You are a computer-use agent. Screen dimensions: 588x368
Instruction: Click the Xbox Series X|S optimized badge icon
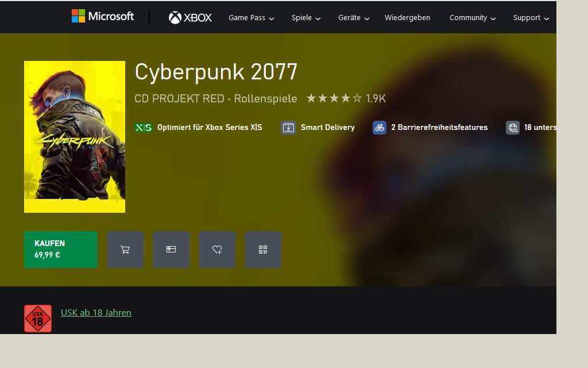coord(143,128)
